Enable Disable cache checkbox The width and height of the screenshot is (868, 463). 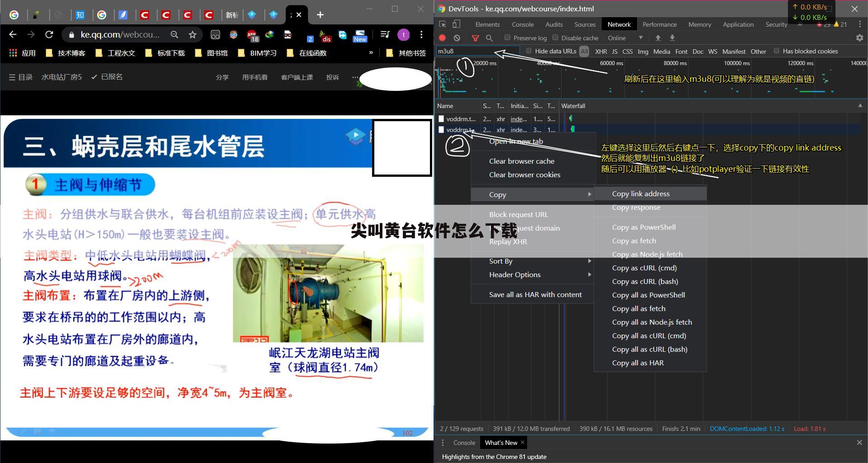(555, 38)
